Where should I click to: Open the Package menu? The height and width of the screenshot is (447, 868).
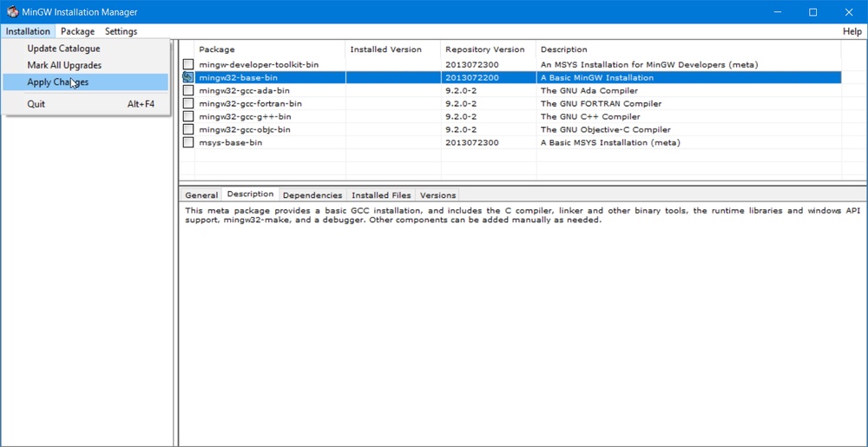click(x=77, y=31)
